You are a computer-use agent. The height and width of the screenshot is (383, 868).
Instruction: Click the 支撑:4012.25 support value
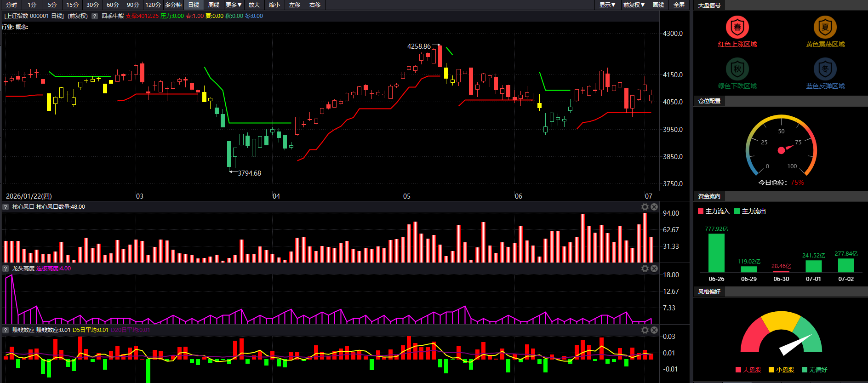(142, 16)
